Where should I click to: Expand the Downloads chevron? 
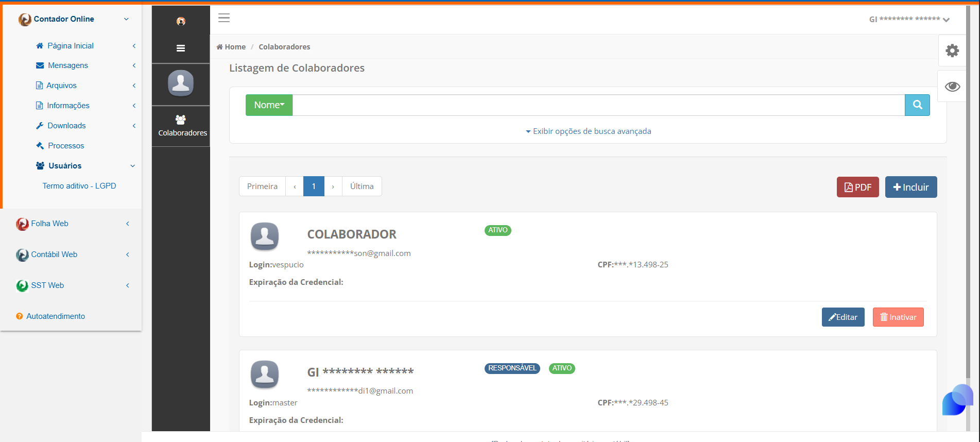[134, 126]
